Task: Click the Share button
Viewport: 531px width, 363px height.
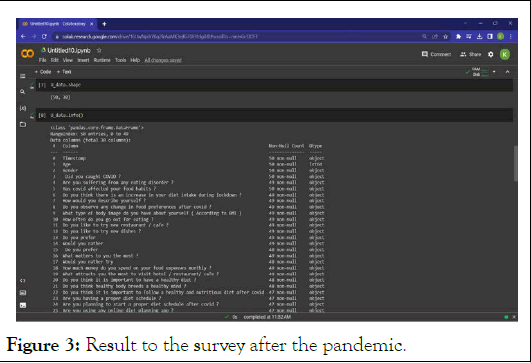Action: pyautogui.click(x=471, y=54)
